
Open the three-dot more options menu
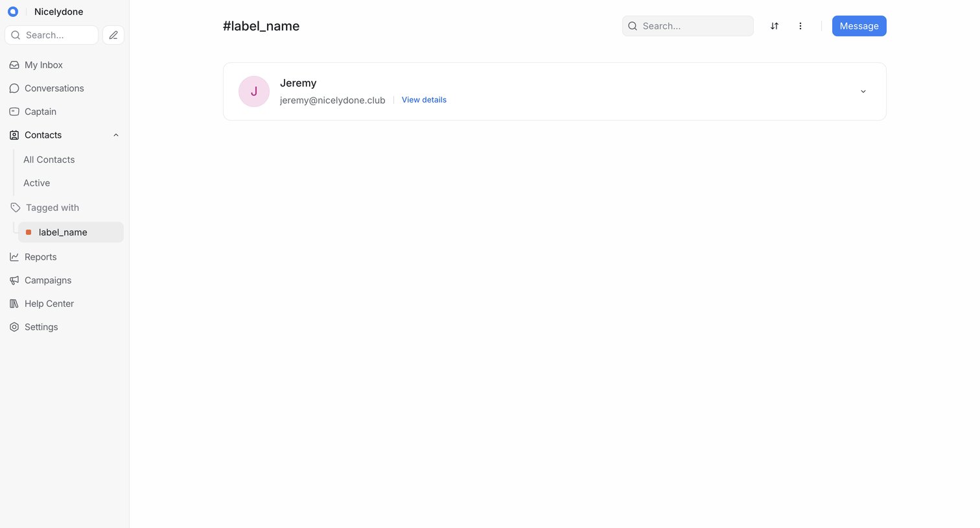click(x=800, y=26)
